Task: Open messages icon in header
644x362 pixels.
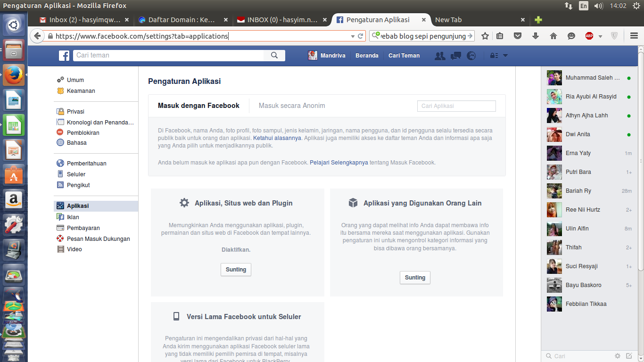Action: tap(455, 56)
